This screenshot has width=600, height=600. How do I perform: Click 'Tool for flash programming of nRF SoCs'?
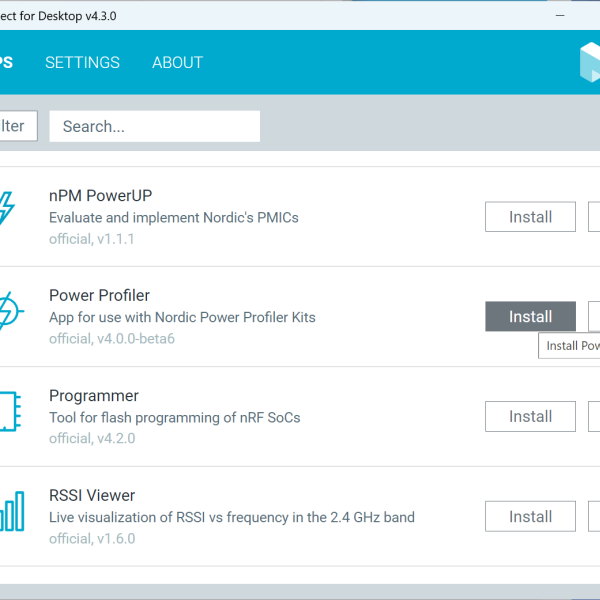point(174,417)
